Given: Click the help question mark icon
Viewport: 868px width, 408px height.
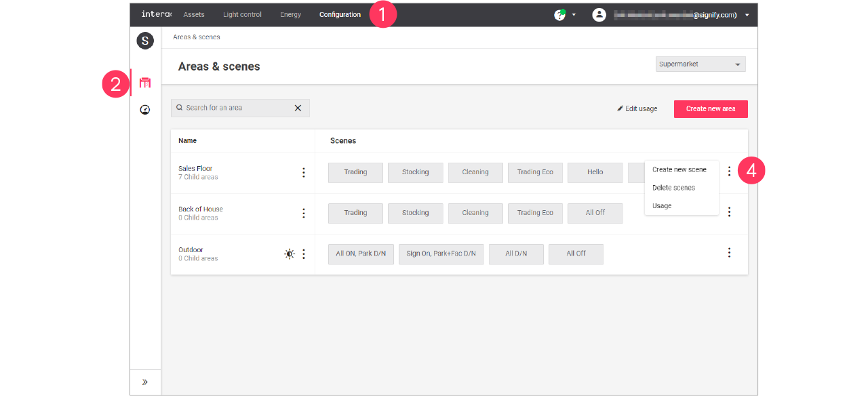Looking at the screenshot, I should click(559, 15).
